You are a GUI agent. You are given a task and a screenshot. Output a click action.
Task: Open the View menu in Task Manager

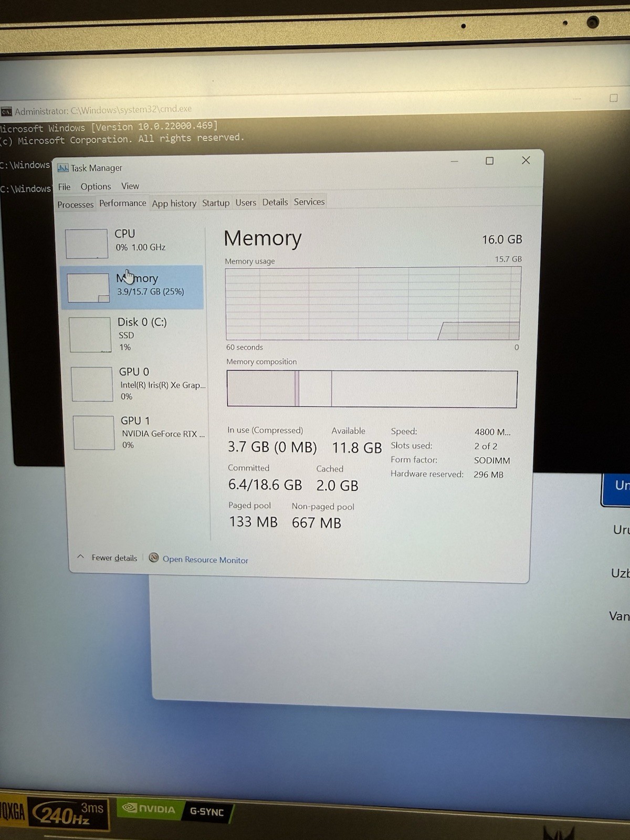130,186
